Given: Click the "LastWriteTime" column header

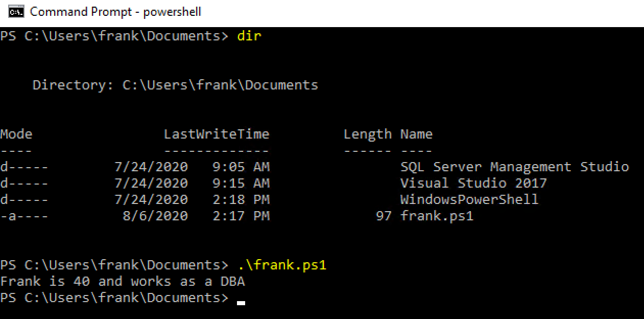Looking at the screenshot, I should coord(217,134).
